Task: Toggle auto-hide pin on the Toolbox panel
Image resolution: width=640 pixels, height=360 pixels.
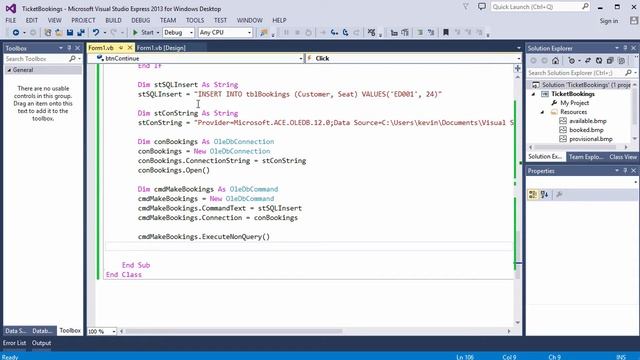Action: pyautogui.click(x=69, y=48)
